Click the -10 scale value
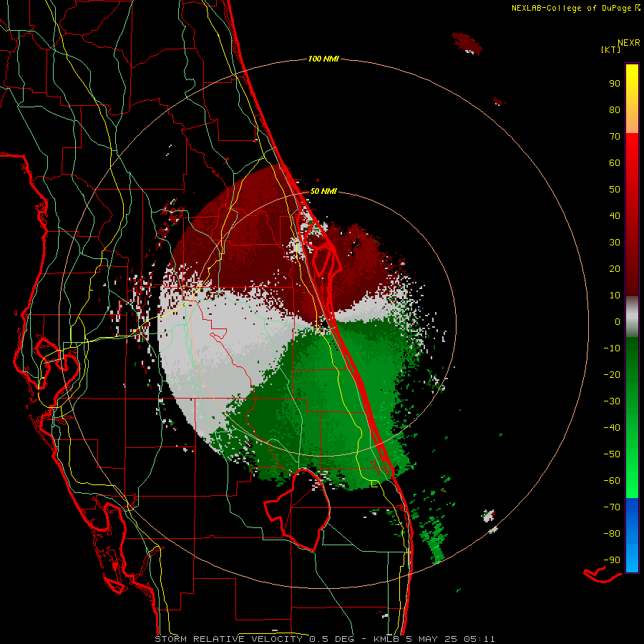The width and height of the screenshot is (644, 644). pyautogui.click(x=612, y=348)
